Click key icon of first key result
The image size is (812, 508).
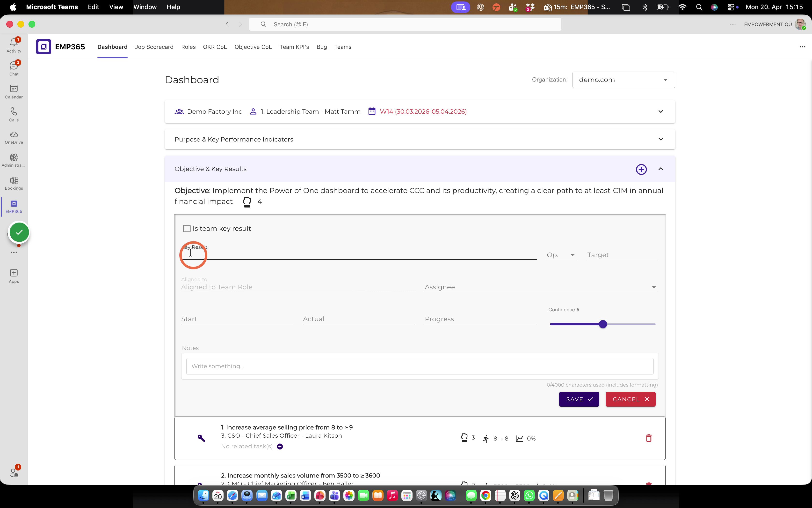[x=201, y=438]
